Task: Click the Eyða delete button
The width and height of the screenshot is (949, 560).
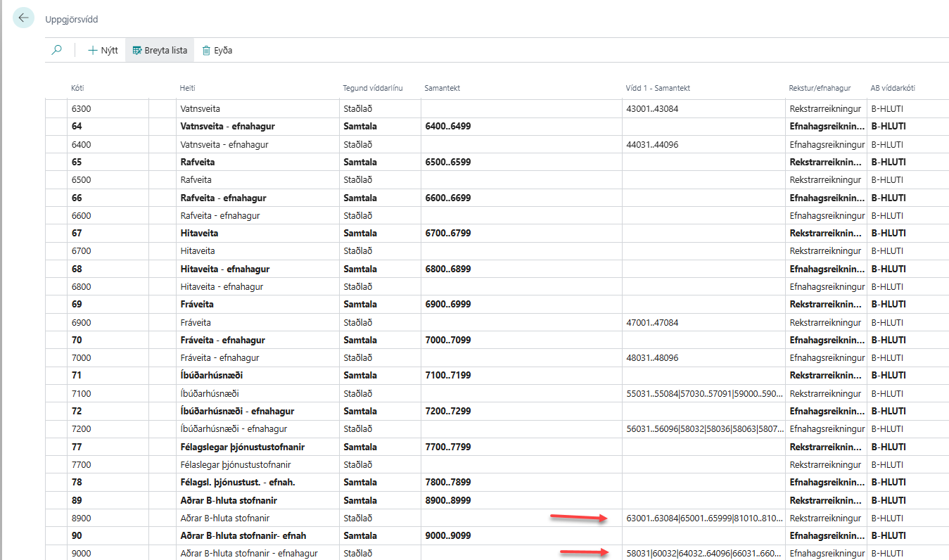Action: [217, 50]
